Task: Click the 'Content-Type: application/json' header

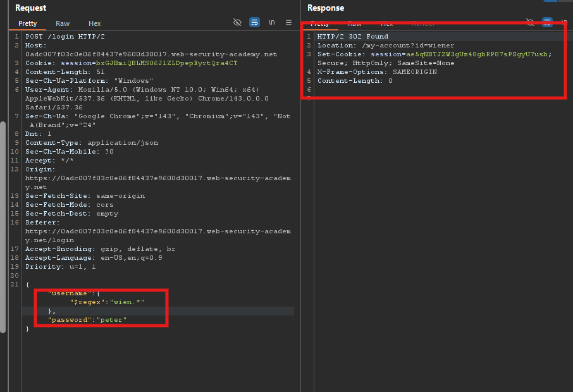Action: click(x=92, y=143)
